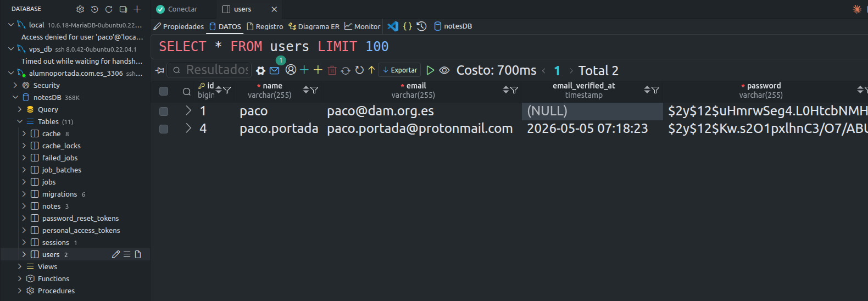Switch to the Propiedades tab
Viewport: 868px width, 301px height.
[x=179, y=26]
